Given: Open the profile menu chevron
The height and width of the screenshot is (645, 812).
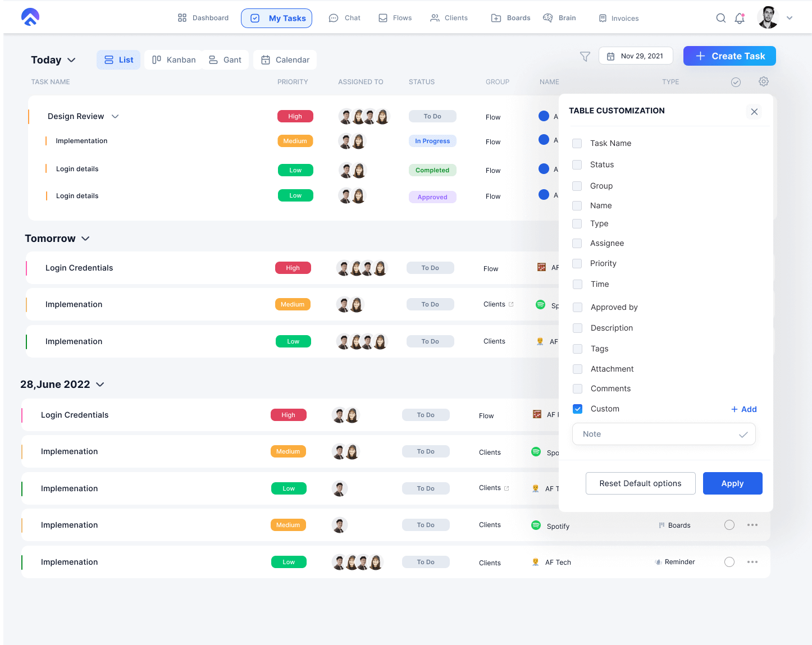Looking at the screenshot, I should point(790,18).
